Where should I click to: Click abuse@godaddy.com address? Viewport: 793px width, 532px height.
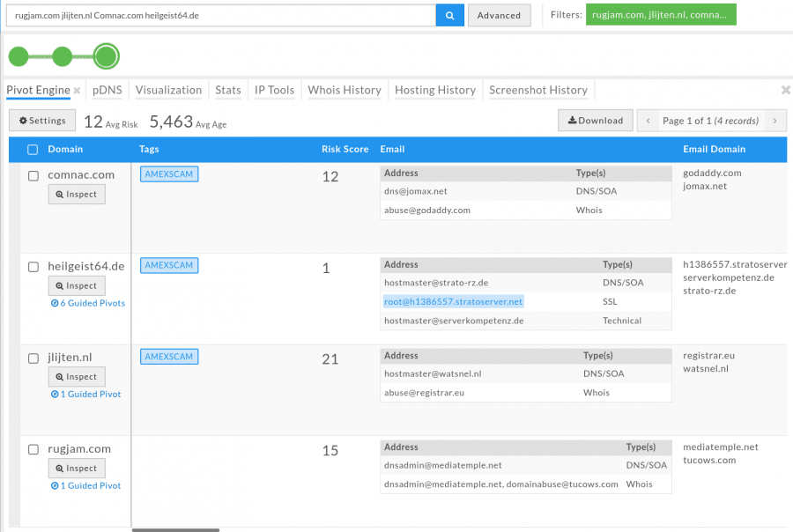[427, 210]
